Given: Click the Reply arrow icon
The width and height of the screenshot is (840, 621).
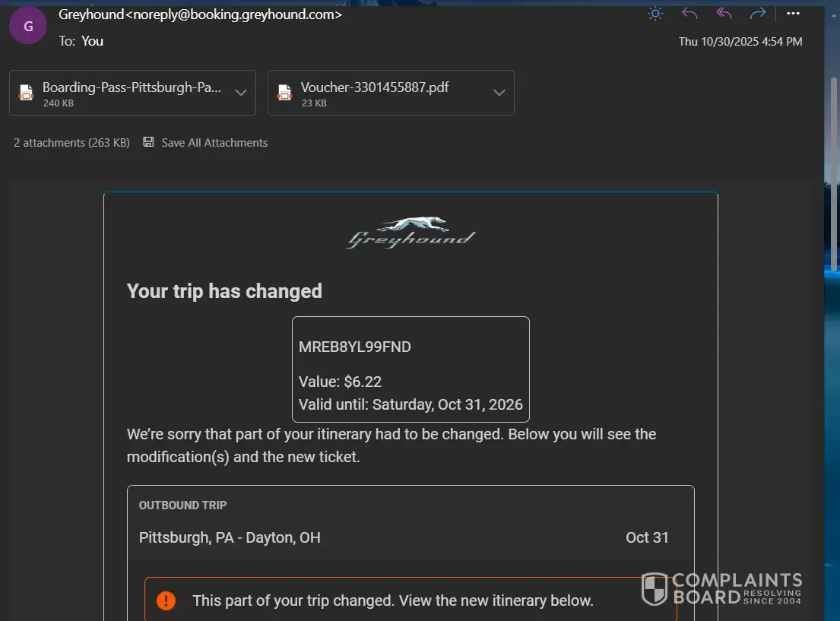Looking at the screenshot, I should click(689, 14).
